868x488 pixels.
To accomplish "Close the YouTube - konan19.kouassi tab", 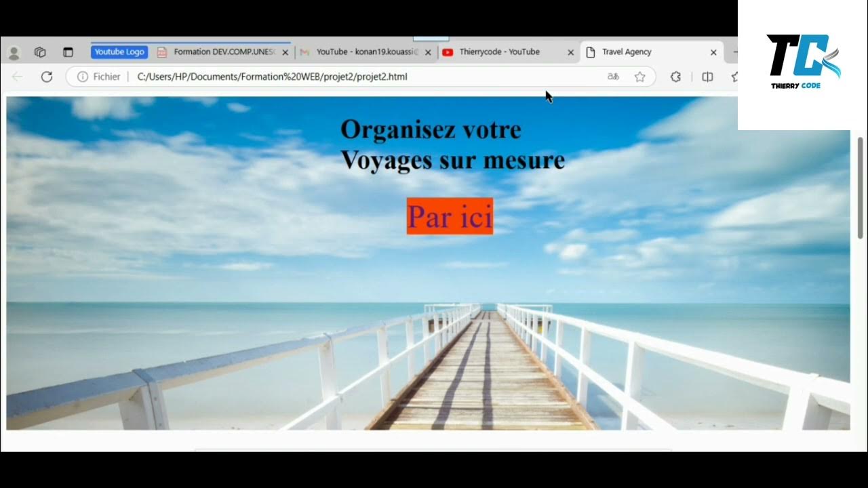I will pos(429,52).
